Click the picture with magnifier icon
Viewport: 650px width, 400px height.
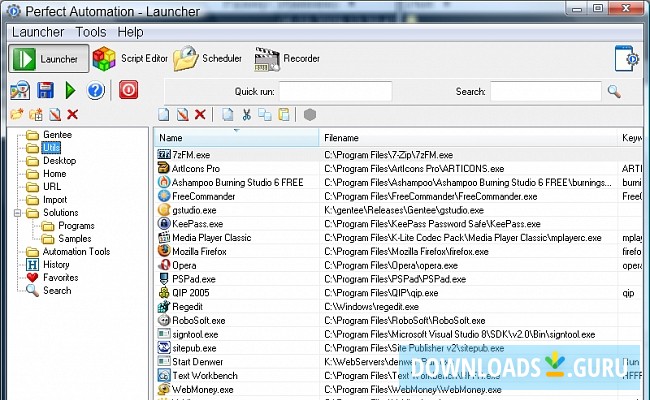tap(20, 90)
